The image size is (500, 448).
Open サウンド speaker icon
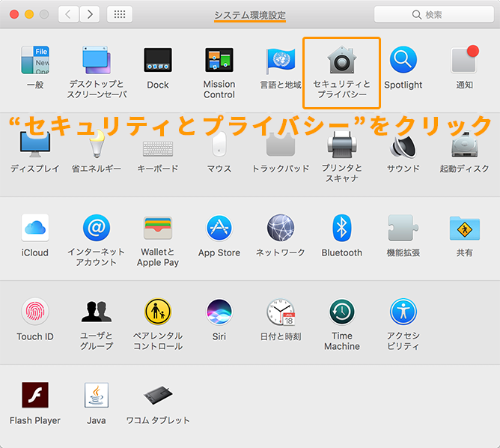403,145
